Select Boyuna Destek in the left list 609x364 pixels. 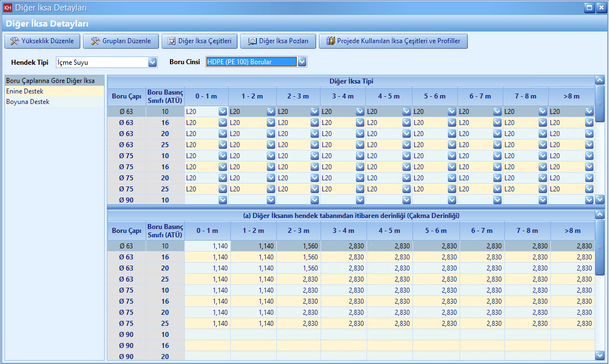[28, 102]
